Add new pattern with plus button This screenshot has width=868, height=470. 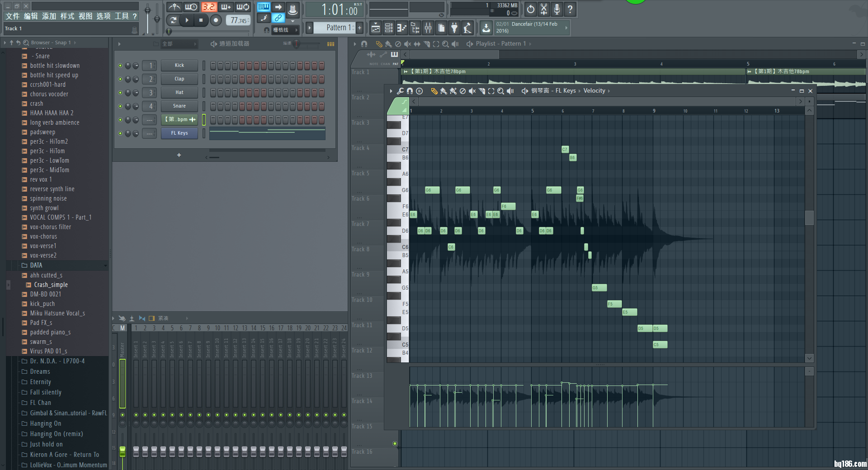(360, 28)
